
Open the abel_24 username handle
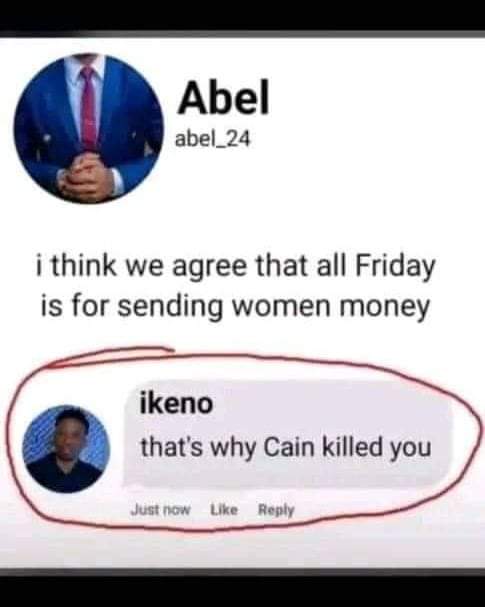(213, 139)
